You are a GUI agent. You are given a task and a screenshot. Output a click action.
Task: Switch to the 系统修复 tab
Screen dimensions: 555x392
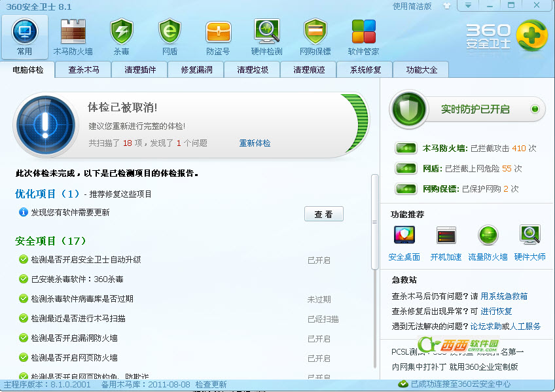[365, 70]
